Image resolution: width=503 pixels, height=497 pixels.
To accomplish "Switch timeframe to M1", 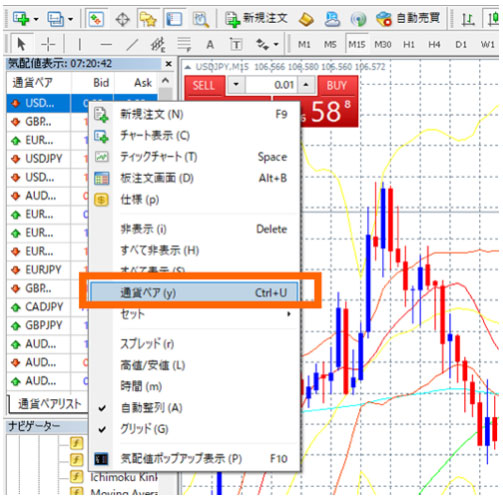I will [x=304, y=44].
